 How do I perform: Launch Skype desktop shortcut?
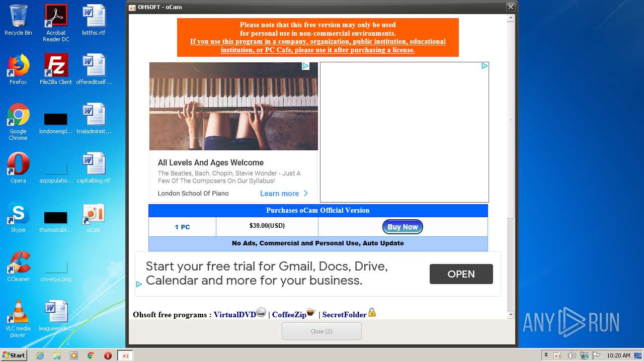click(x=18, y=217)
